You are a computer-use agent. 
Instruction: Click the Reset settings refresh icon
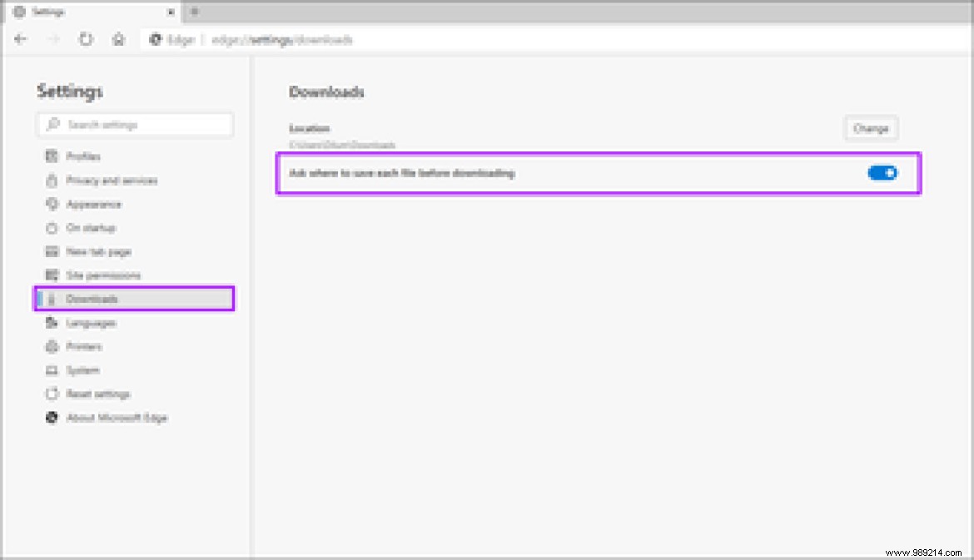[52, 394]
